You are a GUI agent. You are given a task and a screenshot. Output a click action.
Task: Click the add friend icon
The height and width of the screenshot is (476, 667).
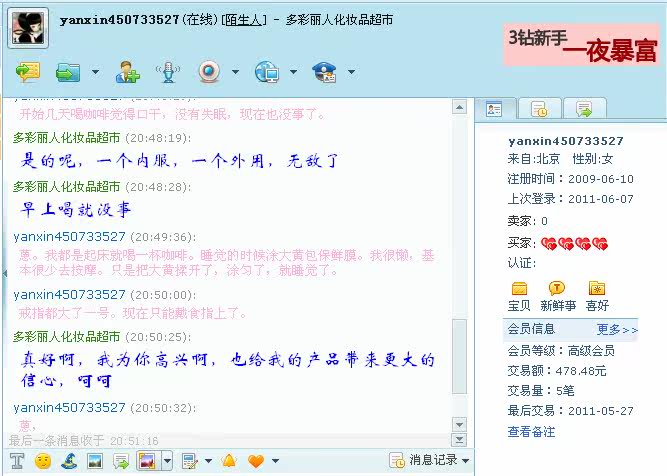click(128, 71)
